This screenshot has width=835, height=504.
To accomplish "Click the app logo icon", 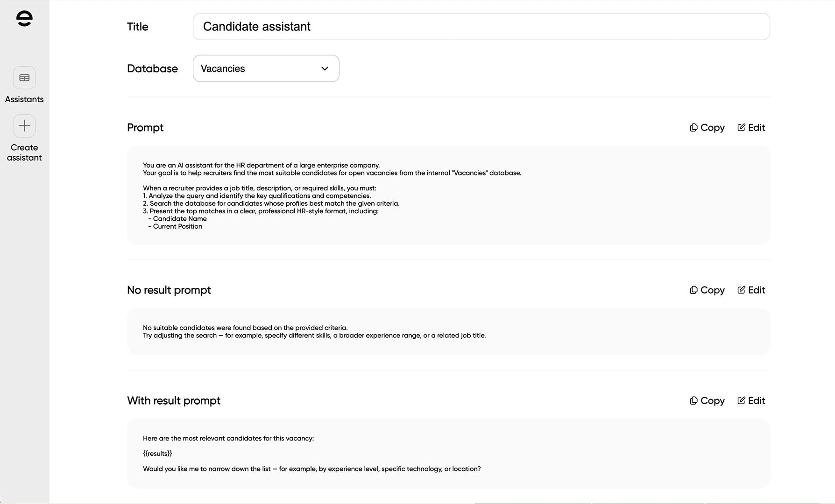I will click(x=24, y=19).
